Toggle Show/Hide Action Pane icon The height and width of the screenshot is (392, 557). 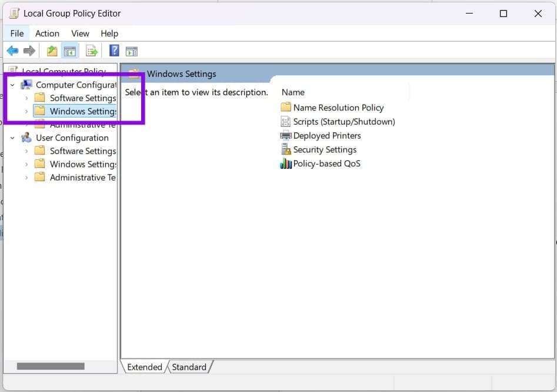click(131, 52)
